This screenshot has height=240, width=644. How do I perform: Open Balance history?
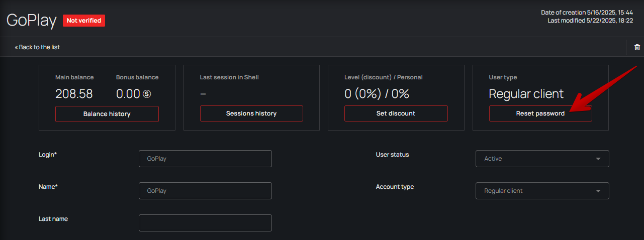click(107, 114)
